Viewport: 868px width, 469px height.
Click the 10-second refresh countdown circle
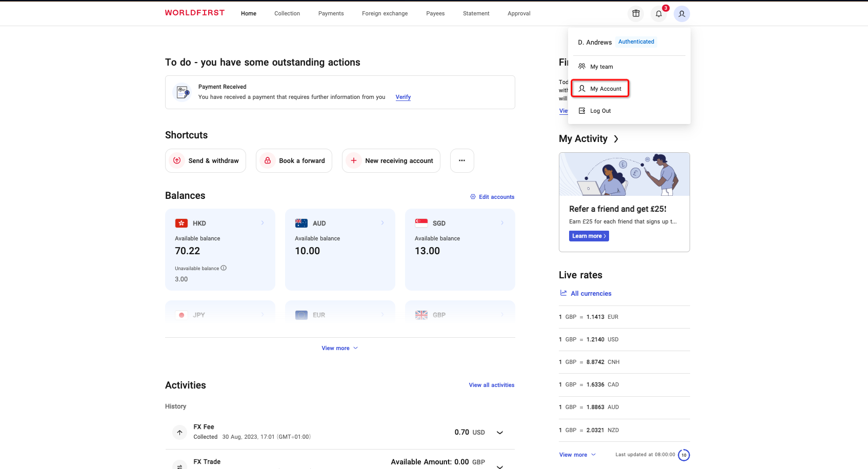(x=683, y=455)
